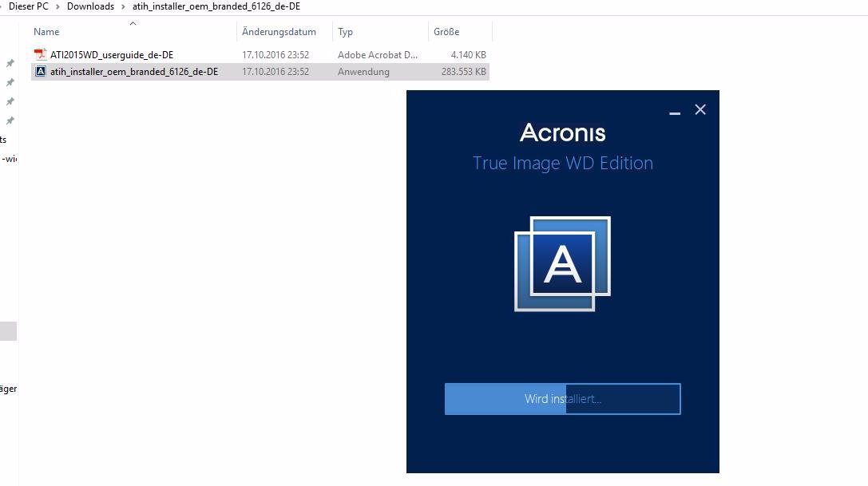Click the second pin icon from the top
This screenshot has height=486, width=868.
pyautogui.click(x=10, y=82)
